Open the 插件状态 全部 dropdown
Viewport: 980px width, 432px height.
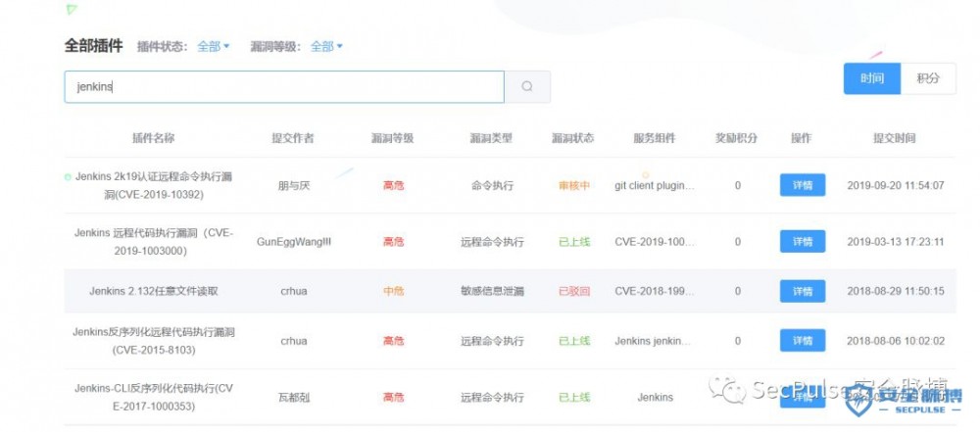(x=213, y=46)
